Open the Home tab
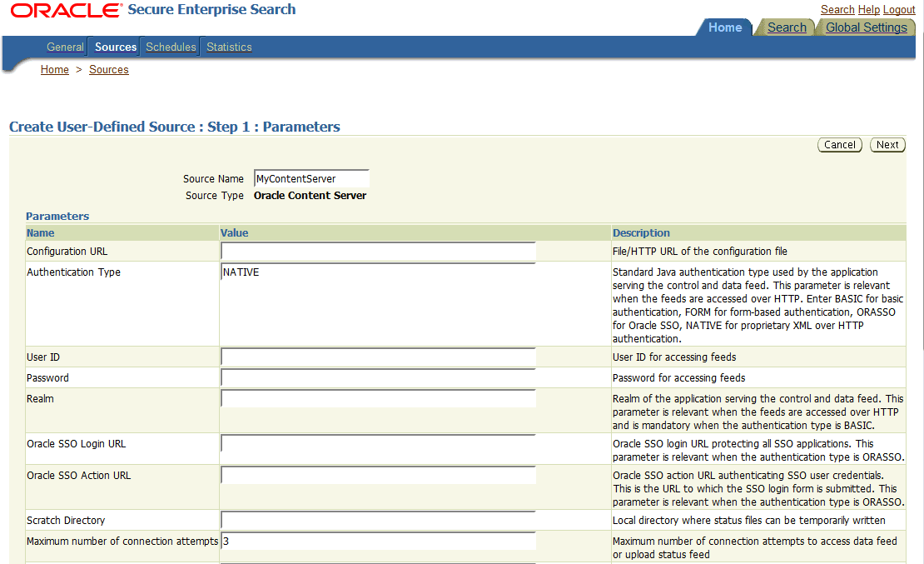The width and height of the screenshot is (924, 564). click(725, 27)
